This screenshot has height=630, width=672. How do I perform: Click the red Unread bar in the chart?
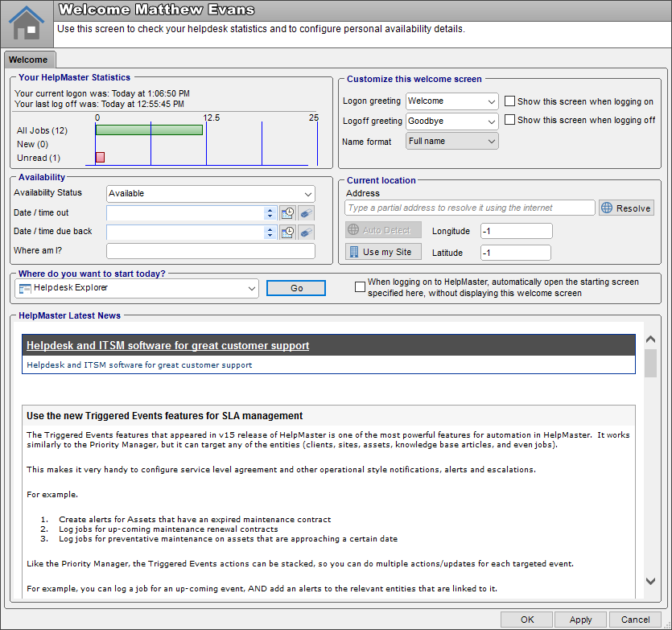[101, 157]
